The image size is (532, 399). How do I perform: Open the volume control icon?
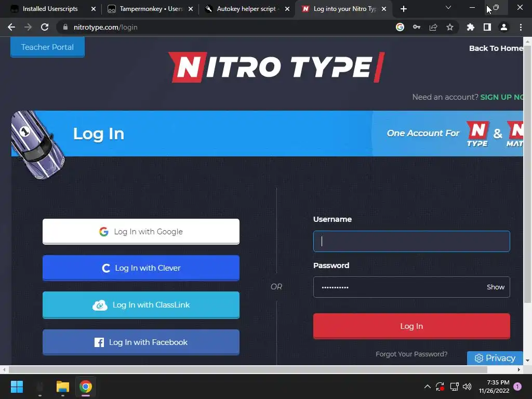tap(467, 387)
